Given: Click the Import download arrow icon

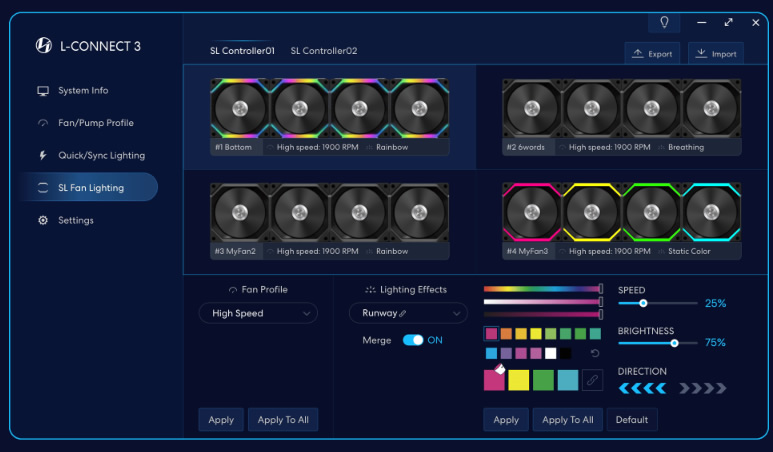Looking at the screenshot, I should tap(701, 53).
